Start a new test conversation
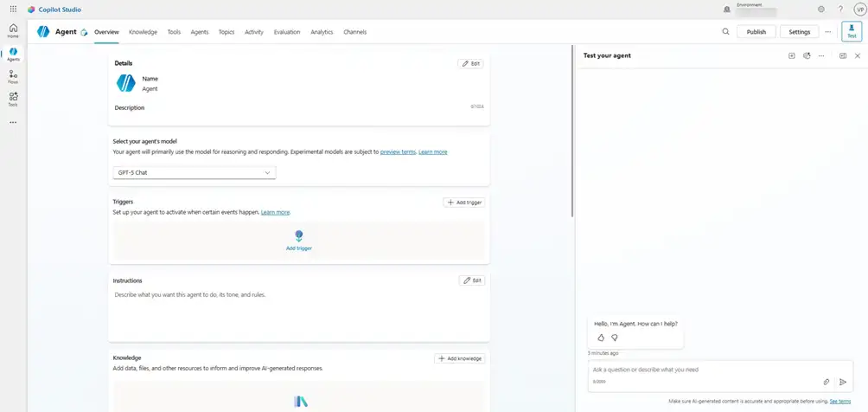868x412 pixels. (791, 55)
